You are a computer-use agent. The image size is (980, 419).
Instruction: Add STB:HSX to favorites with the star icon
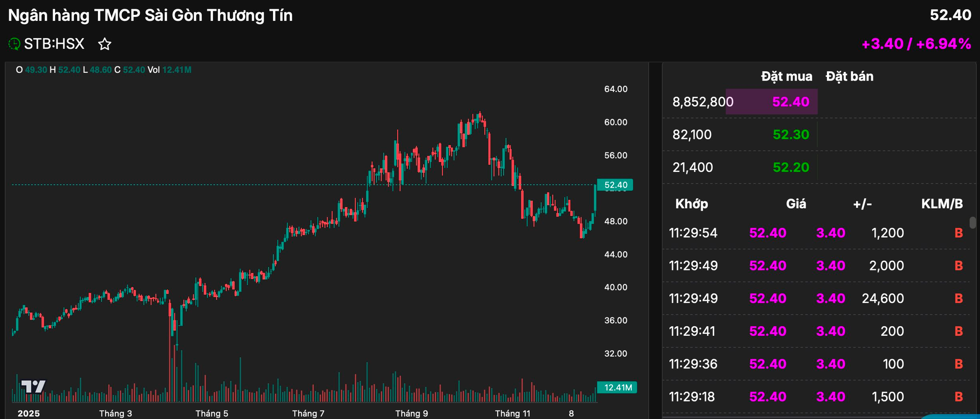tap(105, 44)
